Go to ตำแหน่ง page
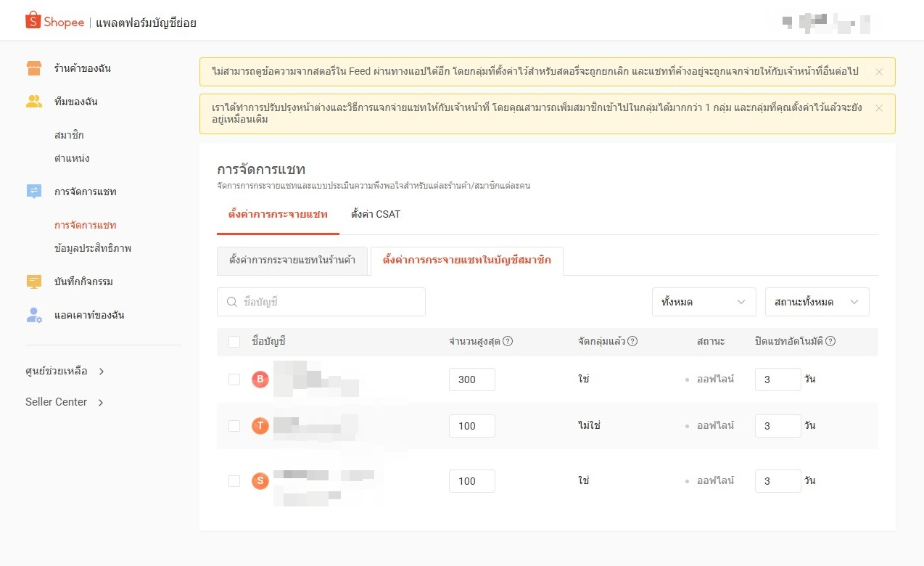 (x=73, y=158)
